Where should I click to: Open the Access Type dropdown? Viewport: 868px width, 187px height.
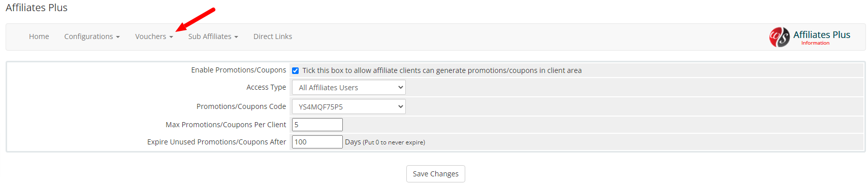tap(348, 87)
